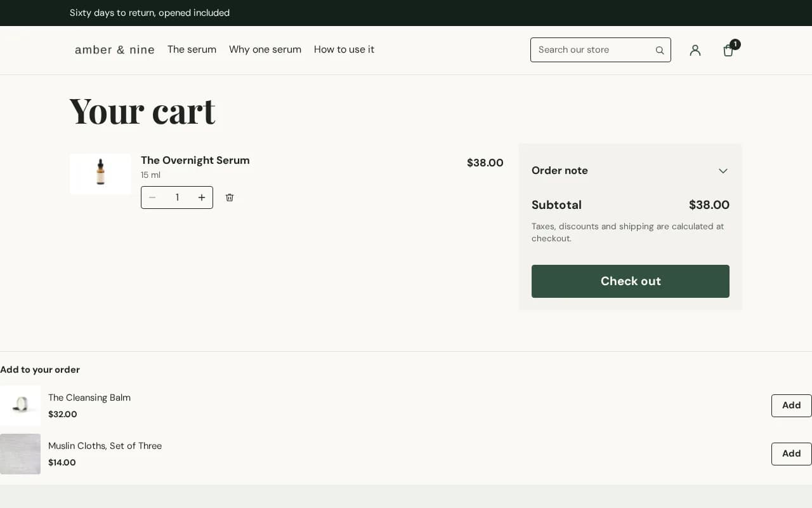
Task: Open The Cleansing Balm product name
Action: [89, 398]
